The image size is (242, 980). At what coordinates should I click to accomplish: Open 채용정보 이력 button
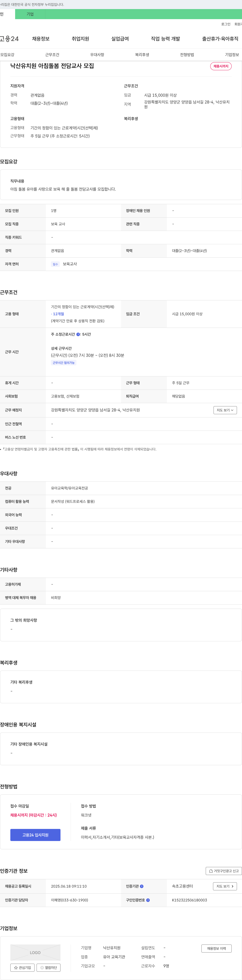pos(217,949)
